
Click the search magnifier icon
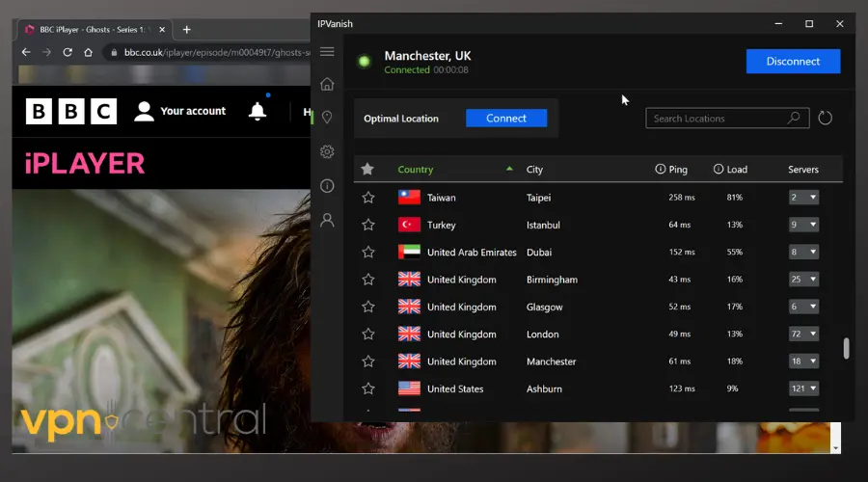click(x=794, y=118)
